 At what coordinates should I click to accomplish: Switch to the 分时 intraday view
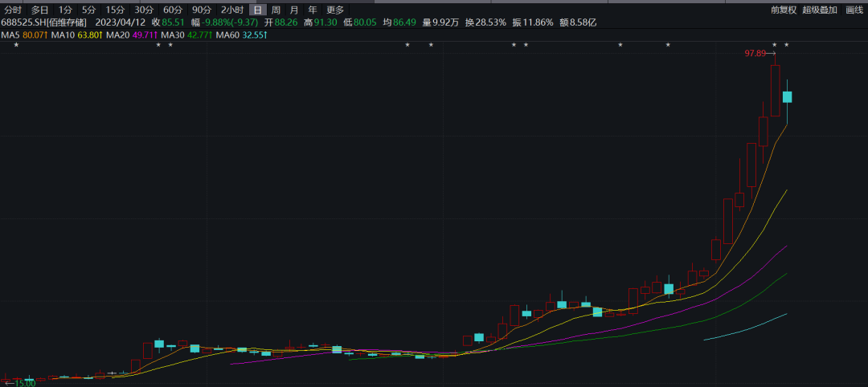pyautogui.click(x=14, y=10)
